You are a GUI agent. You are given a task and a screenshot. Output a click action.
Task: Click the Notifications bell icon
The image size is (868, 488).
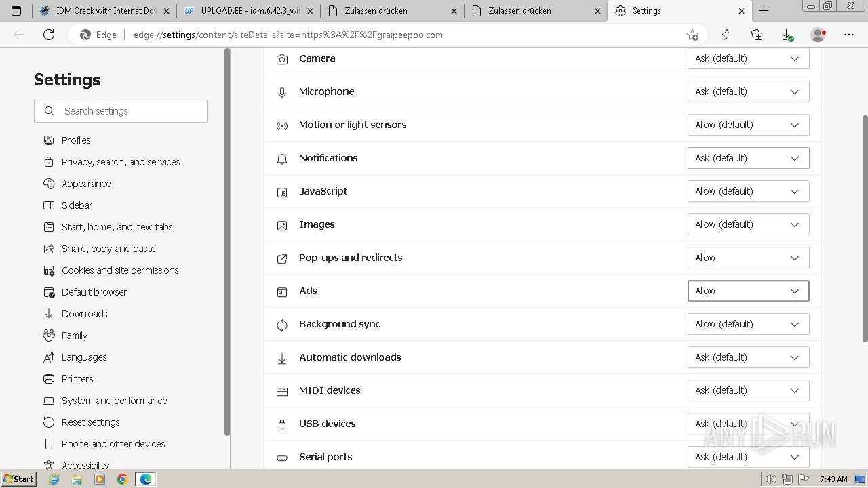point(282,159)
